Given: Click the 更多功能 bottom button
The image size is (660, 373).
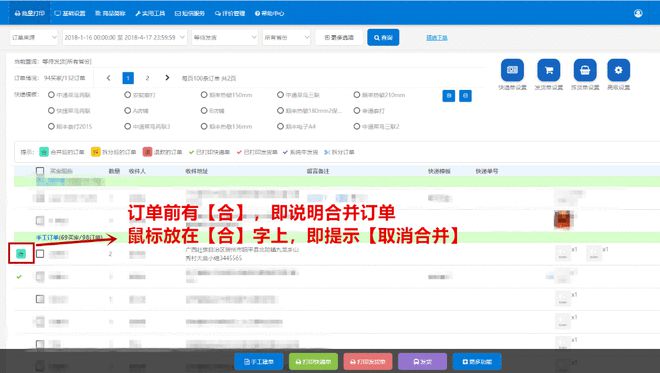Looking at the screenshot, I should [x=477, y=362].
